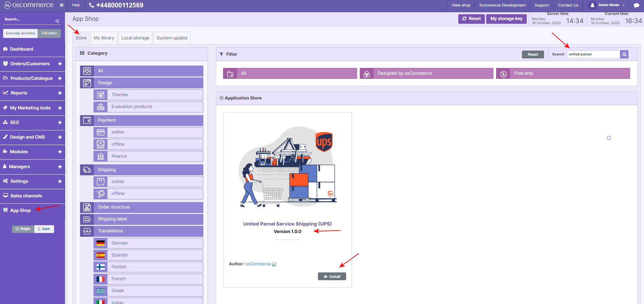Click the Evaluation products cubes icon

click(101, 107)
